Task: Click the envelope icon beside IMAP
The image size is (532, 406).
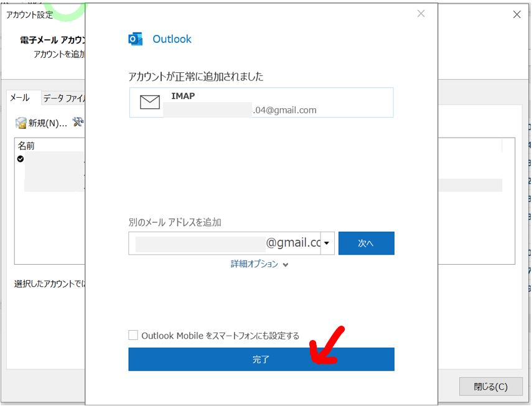Action: (x=149, y=102)
